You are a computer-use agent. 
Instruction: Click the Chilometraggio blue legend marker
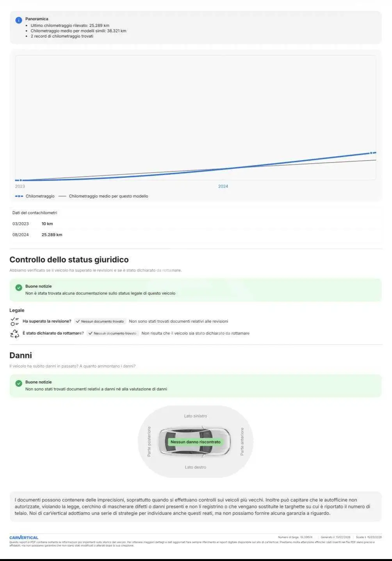(19, 196)
